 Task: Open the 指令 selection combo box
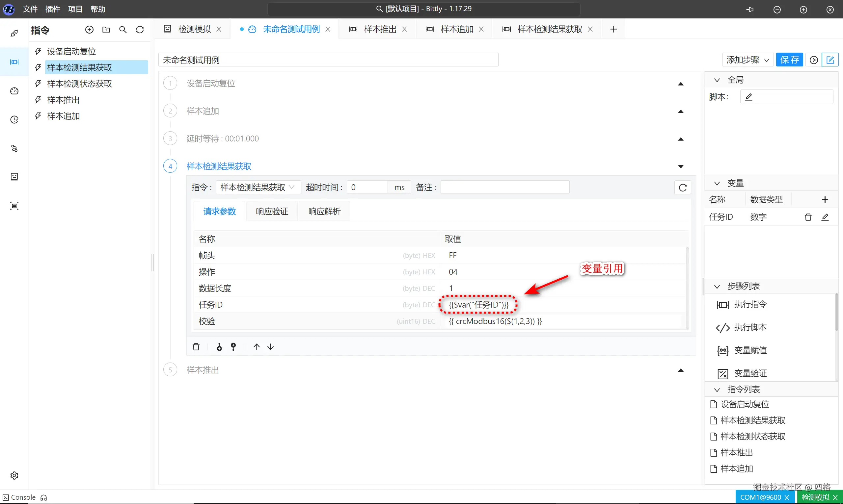tap(258, 188)
